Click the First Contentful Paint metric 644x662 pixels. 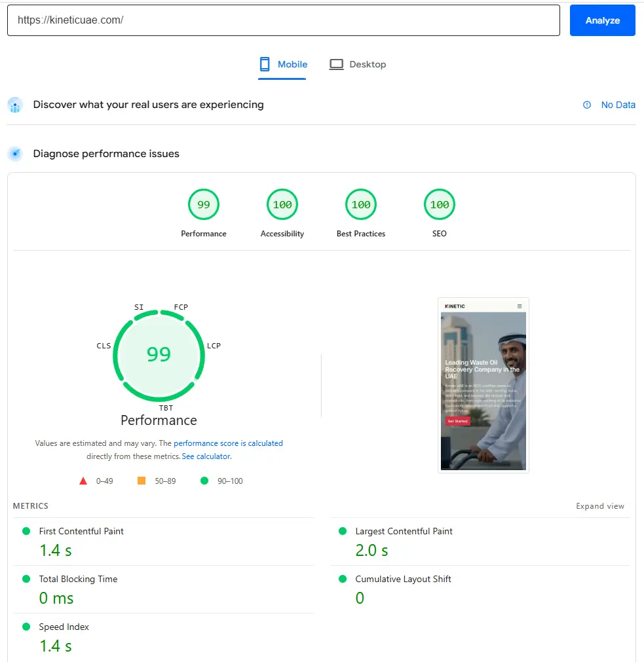coord(81,531)
